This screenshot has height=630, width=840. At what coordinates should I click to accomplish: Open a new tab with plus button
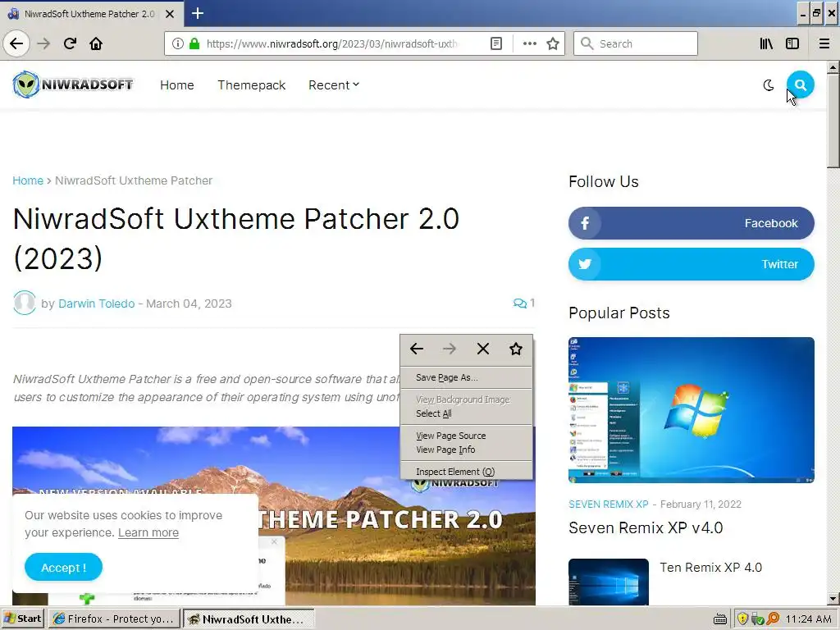(x=197, y=13)
